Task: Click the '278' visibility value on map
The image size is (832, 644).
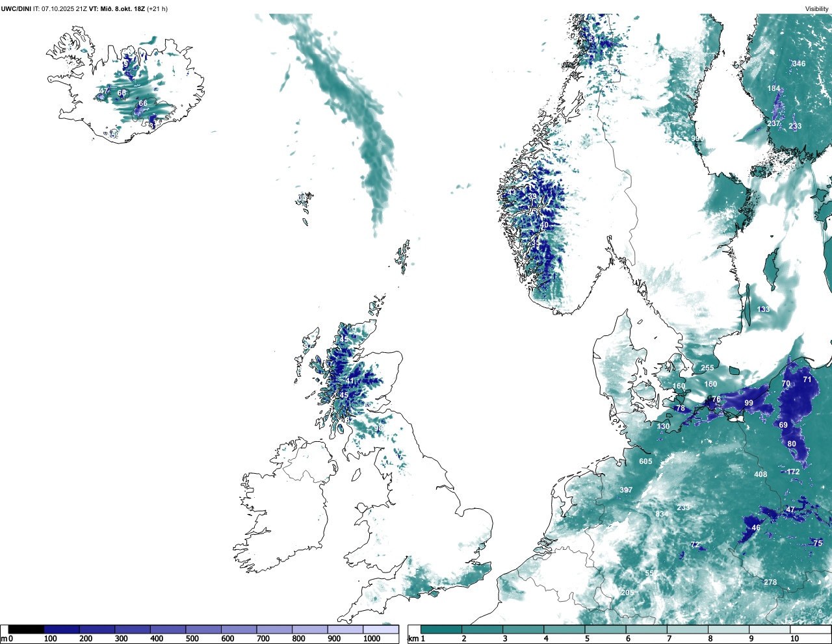Action: 770,582
